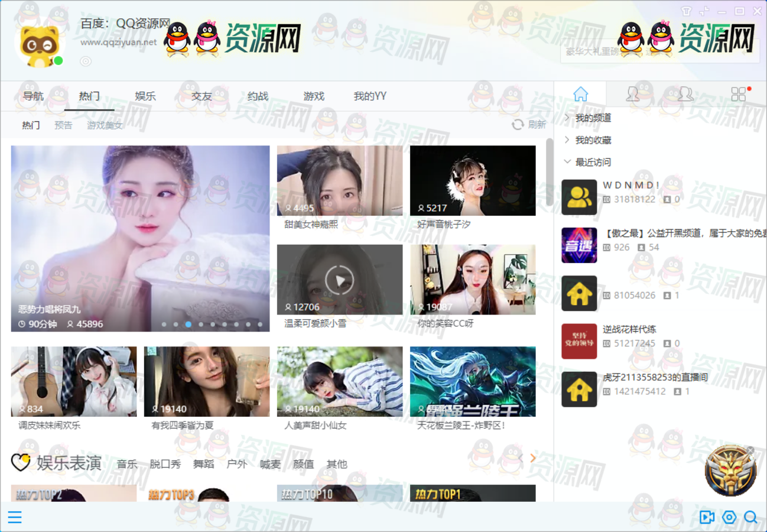Open the red 逆战花样代练 channel icon
The image size is (767, 532).
[579, 341]
